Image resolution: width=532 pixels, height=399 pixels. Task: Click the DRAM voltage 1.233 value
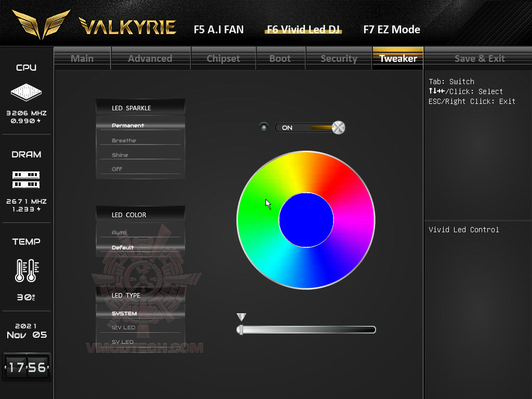26,209
